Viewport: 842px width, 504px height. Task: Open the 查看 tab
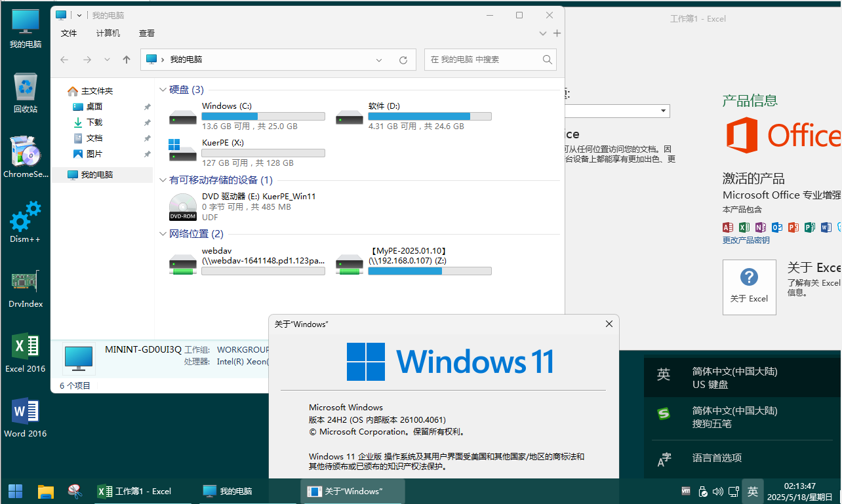pyautogui.click(x=147, y=33)
